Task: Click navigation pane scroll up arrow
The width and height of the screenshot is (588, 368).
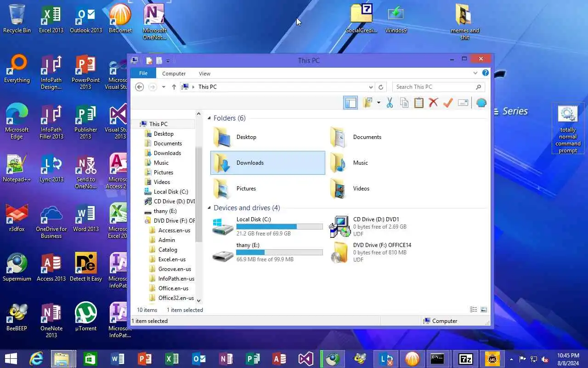Action: (x=199, y=114)
